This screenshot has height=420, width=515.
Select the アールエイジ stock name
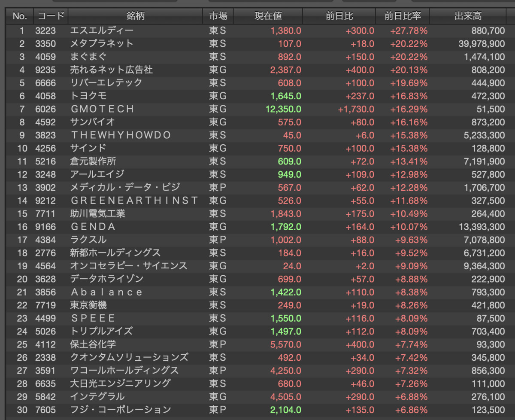pos(97,174)
